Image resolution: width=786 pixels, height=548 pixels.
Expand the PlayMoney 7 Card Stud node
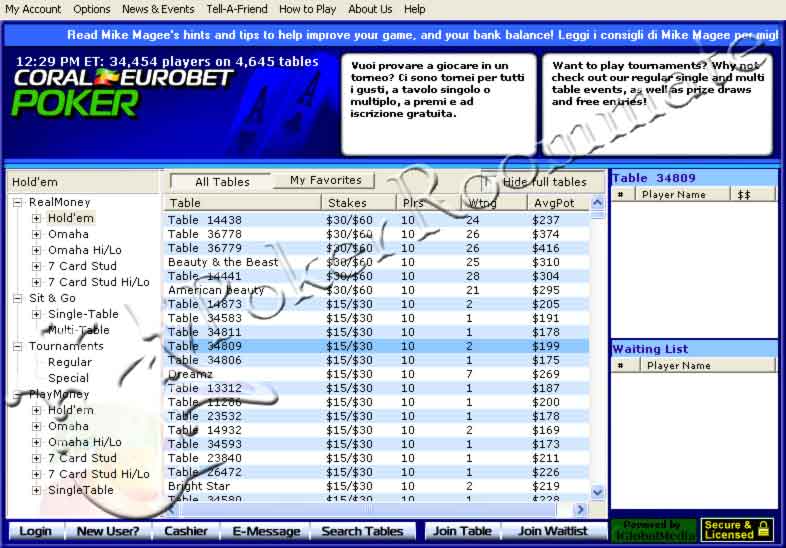point(36,458)
